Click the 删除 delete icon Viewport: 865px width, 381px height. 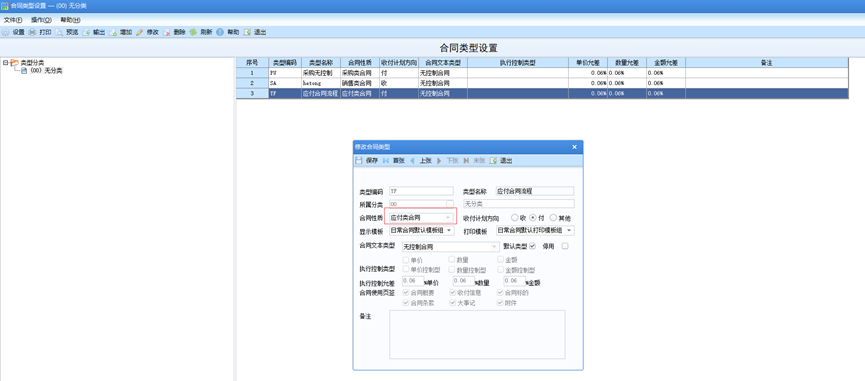(167, 33)
